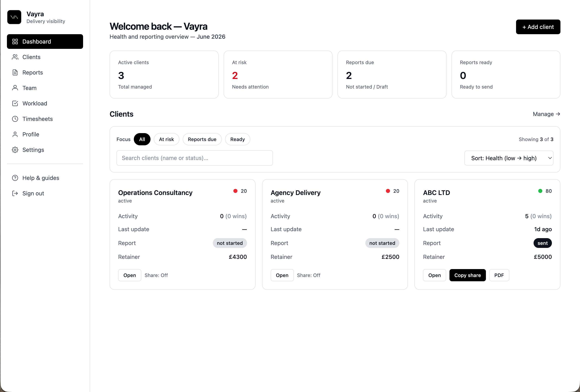The width and height of the screenshot is (580, 392).
Task: Click the At risk stat card
Action: (x=278, y=74)
